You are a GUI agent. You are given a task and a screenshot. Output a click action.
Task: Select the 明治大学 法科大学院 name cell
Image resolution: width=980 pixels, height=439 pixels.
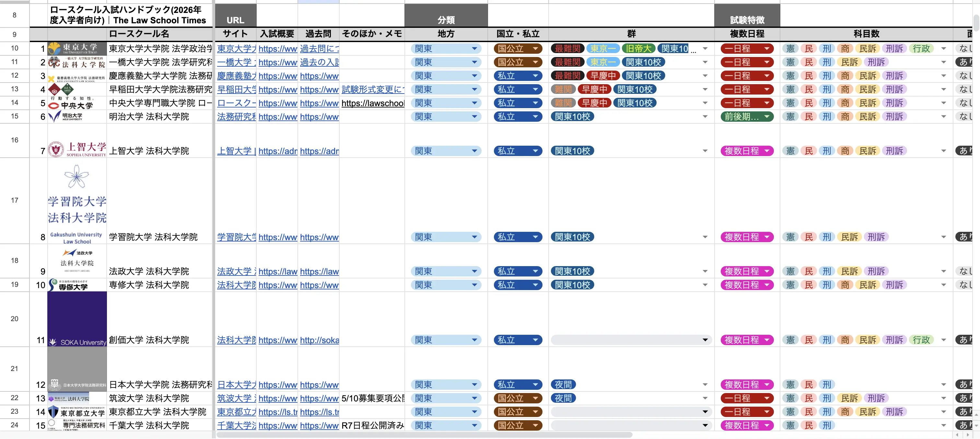tap(159, 117)
